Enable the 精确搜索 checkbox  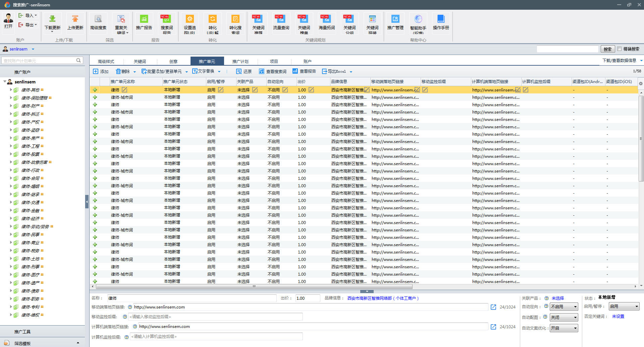pyautogui.click(x=620, y=49)
